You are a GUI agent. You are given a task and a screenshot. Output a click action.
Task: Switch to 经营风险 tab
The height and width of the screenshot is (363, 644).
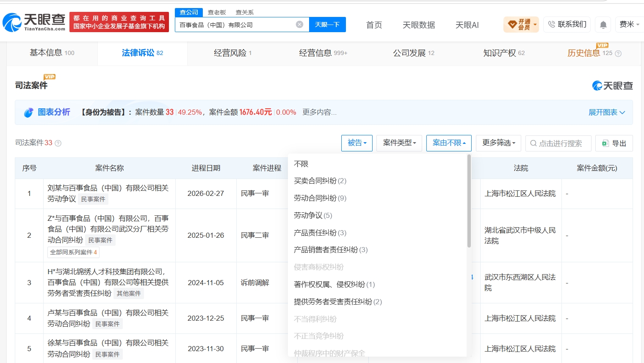coord(232,53)
